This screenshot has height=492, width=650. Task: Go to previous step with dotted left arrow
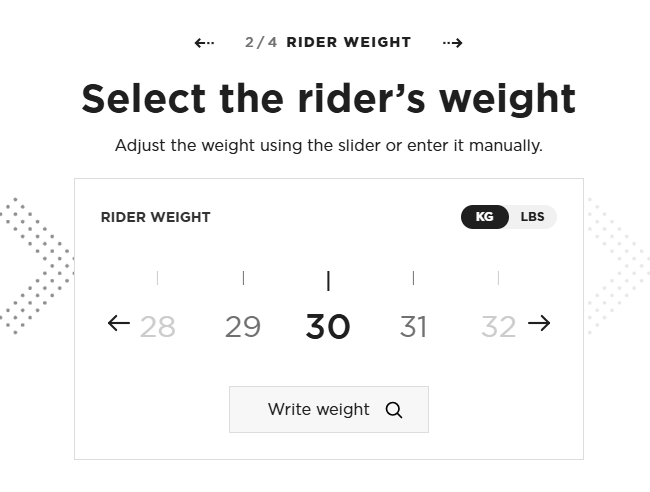pos(204,43)
